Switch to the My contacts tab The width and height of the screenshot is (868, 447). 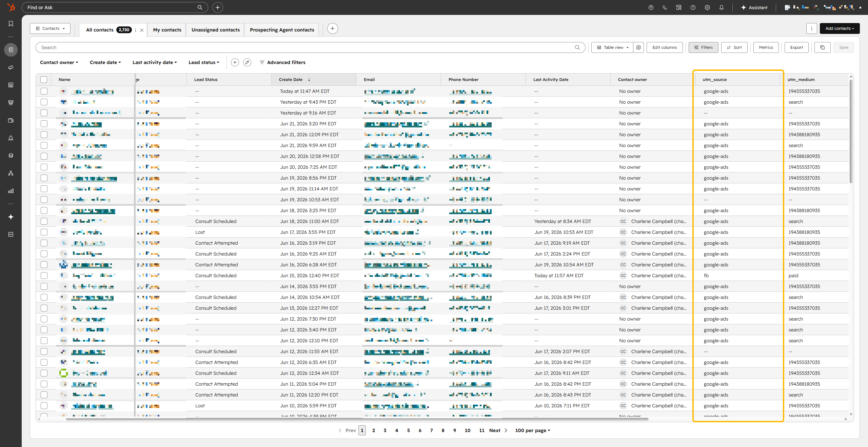pyautogui.click(x=167, y=30)
